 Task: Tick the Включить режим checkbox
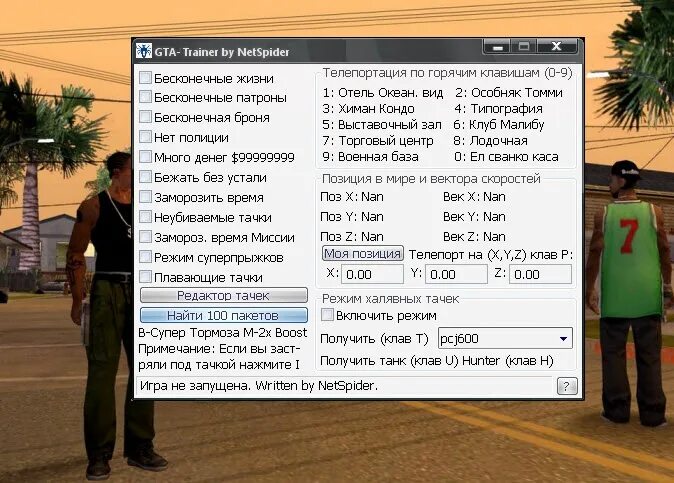click(x=328, y=315)
